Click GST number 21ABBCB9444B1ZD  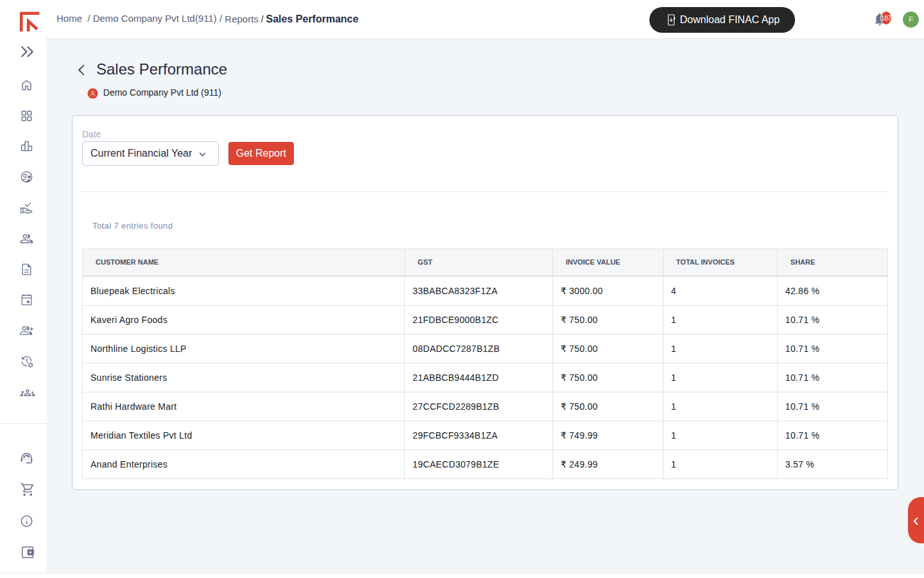click(456, 378)
